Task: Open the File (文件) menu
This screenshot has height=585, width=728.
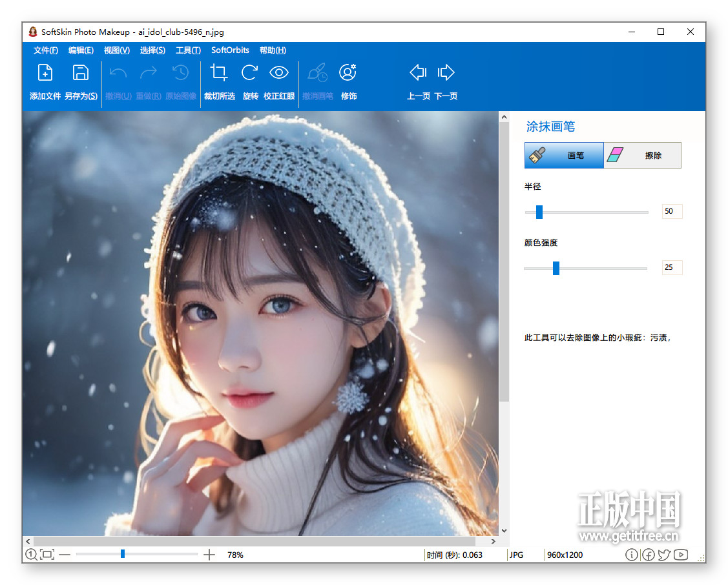Action: [45, 50]
